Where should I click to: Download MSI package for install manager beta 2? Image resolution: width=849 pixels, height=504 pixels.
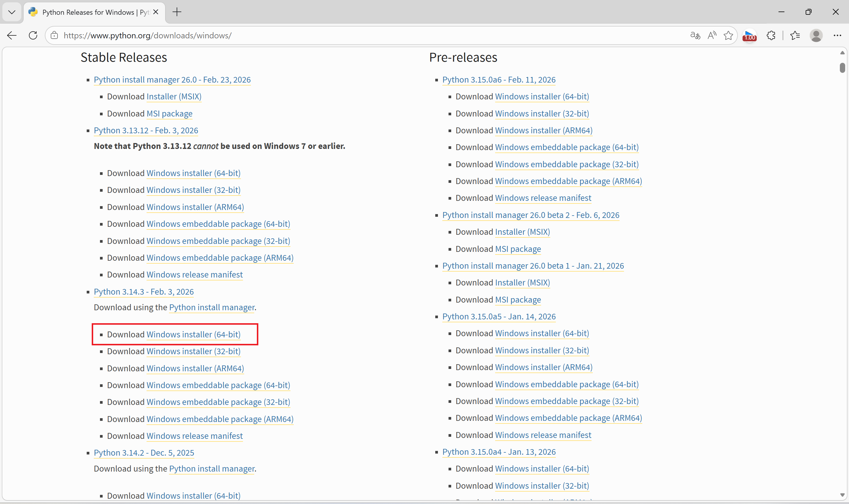point(518,249)
